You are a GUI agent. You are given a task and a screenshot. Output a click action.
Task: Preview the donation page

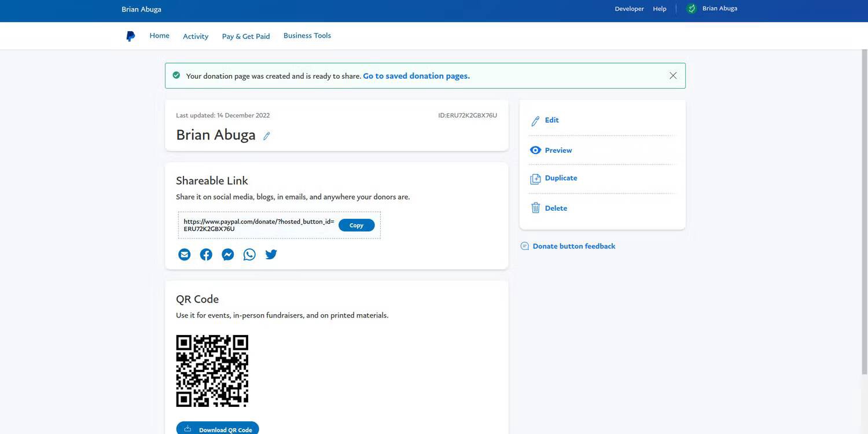click(551, 150)
